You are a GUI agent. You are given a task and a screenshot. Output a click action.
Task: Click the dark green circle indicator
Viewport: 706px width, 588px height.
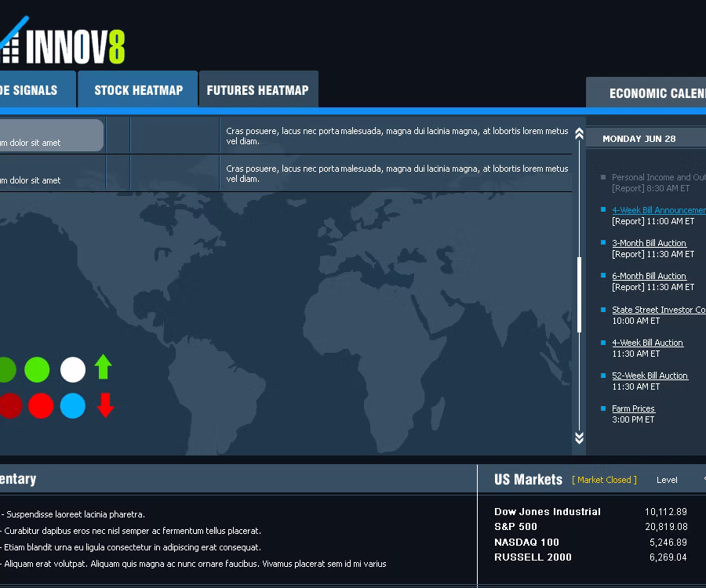pos(6,369)
